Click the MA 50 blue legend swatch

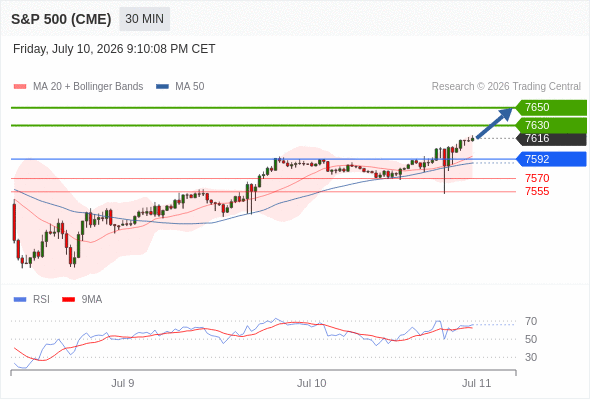163,87
